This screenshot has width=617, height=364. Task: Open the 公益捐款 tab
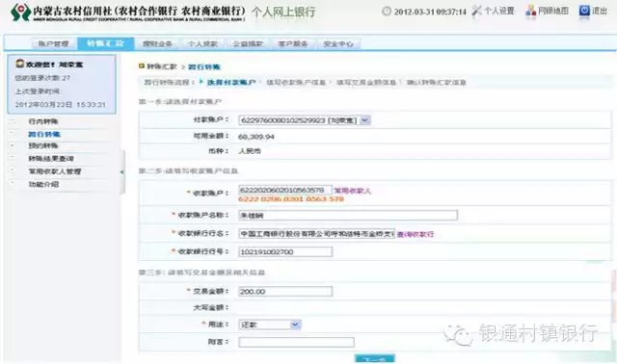(248, 43)
